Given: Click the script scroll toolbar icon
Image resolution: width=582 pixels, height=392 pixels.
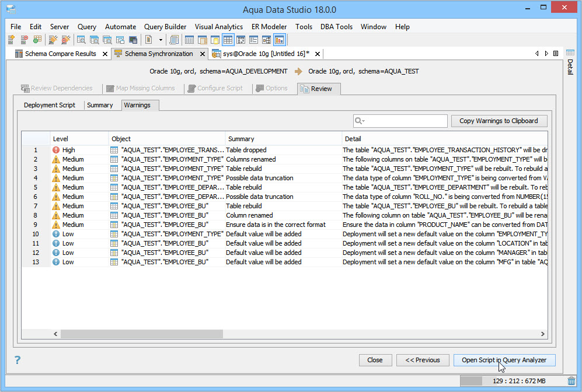Looking at the screenshot, I should tap(174, 40).
